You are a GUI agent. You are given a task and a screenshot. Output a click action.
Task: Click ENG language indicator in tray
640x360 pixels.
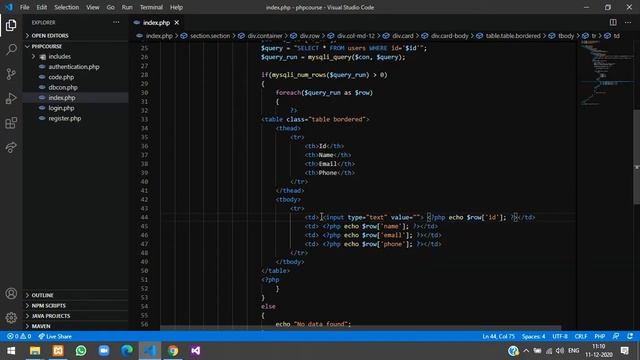click(573, 351)
